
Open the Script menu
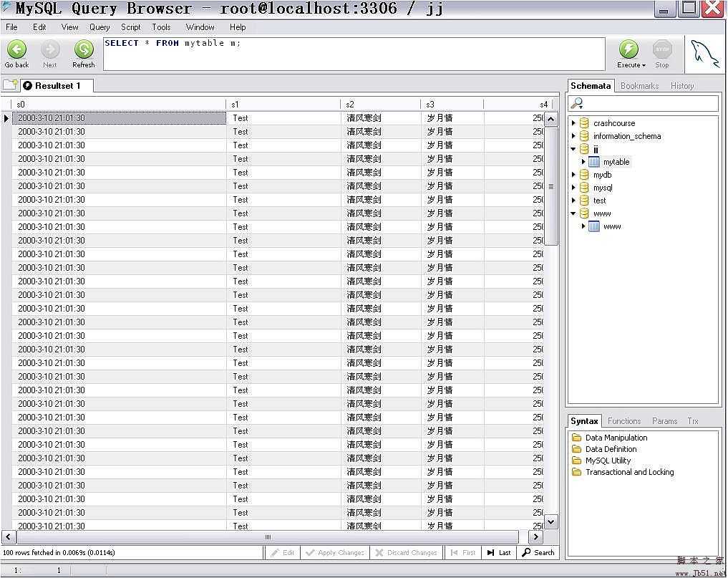coord(131,27)
